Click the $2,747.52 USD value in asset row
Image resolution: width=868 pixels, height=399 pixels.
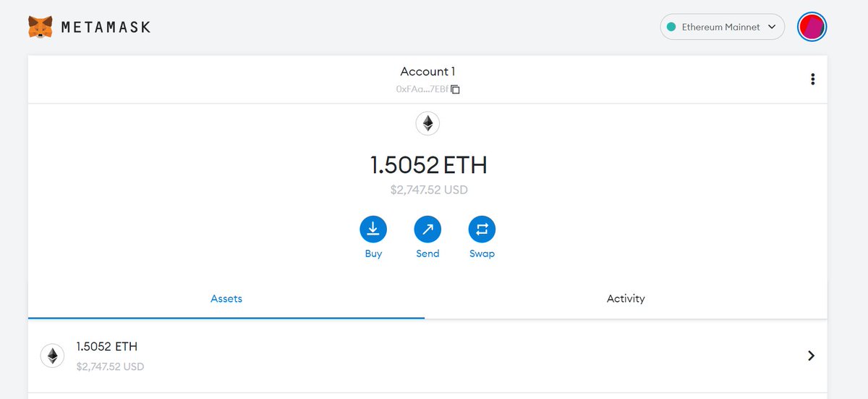(x=110, y=366)
